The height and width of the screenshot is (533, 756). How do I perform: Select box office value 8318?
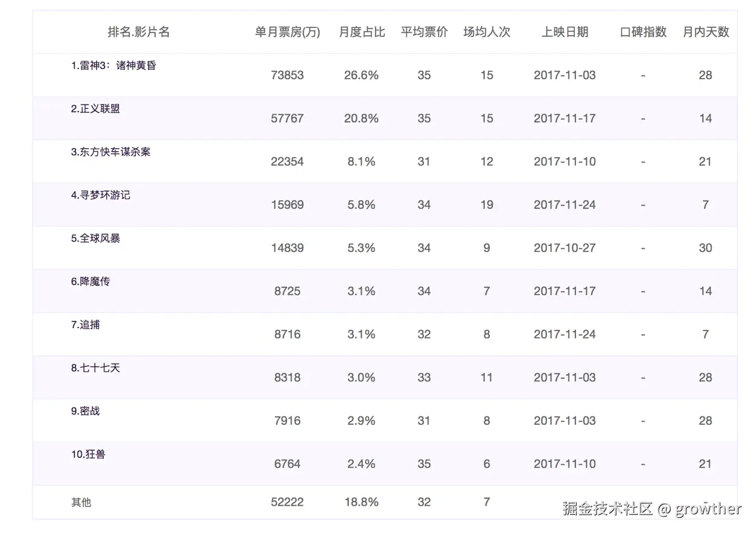click(287, 378)
